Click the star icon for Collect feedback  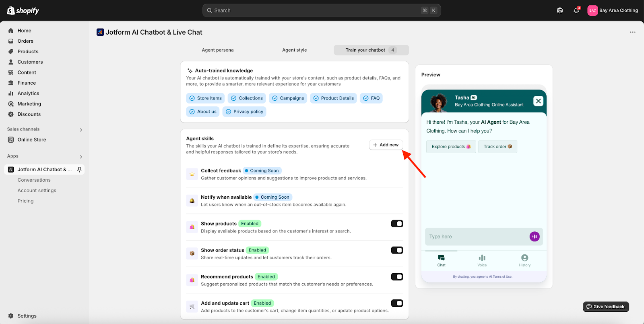[x=192, y=174]
